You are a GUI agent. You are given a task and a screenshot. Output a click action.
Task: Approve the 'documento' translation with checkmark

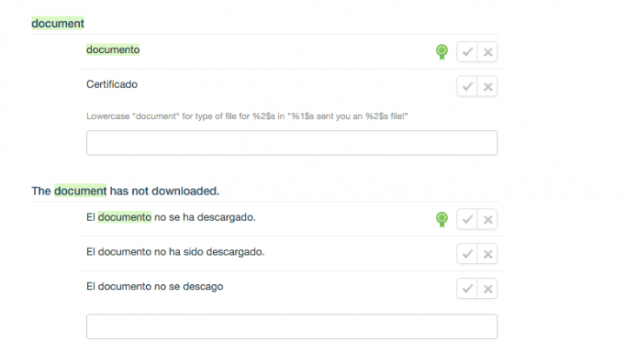click(468, 52)
